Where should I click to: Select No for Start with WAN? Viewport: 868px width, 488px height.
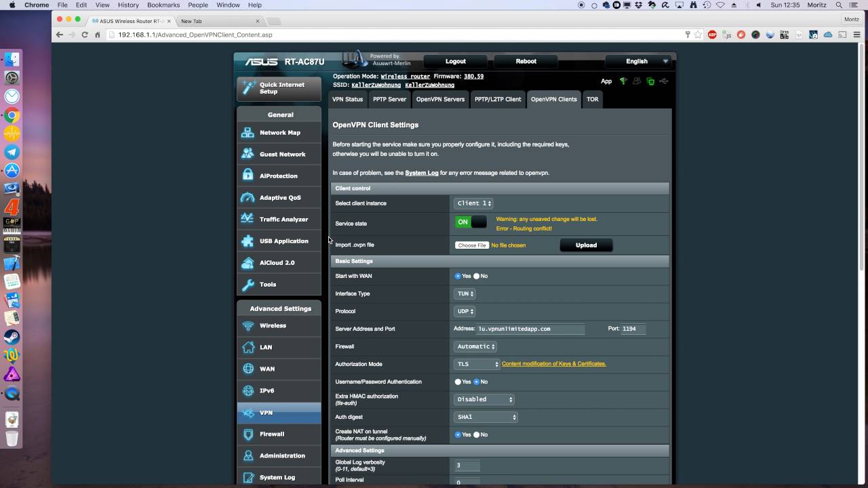point(476,276)
